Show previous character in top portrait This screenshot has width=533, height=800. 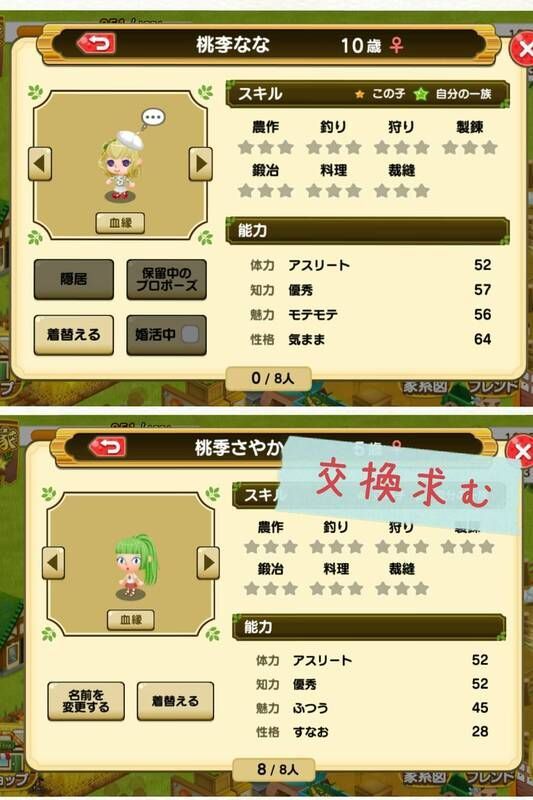[x=40, y=164]
